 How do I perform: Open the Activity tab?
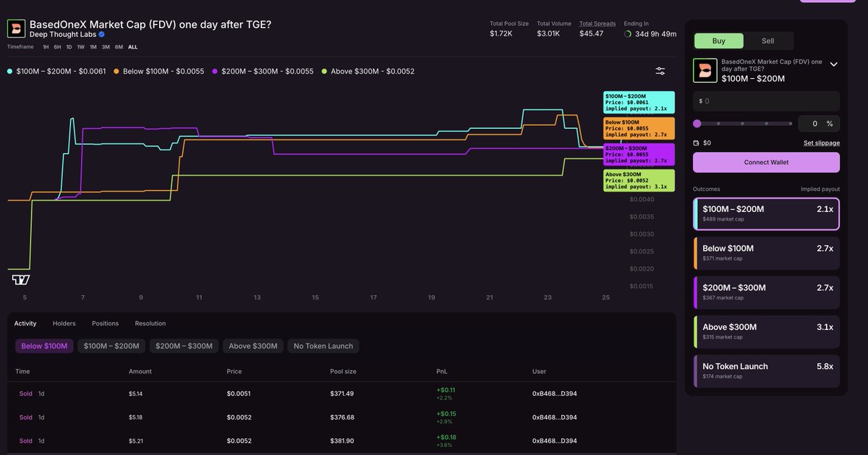point(25,323)
